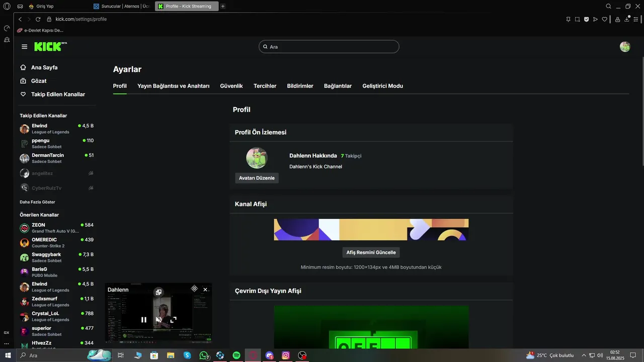This screenshot has height=362, width=644.
Task: Open offline CyberRulzTv channel
Action: (56, 188)
